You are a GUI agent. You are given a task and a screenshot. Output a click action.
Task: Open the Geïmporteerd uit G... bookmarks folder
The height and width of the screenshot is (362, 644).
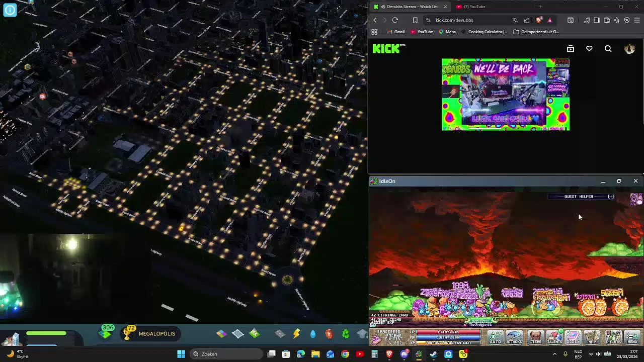(536, 32)
